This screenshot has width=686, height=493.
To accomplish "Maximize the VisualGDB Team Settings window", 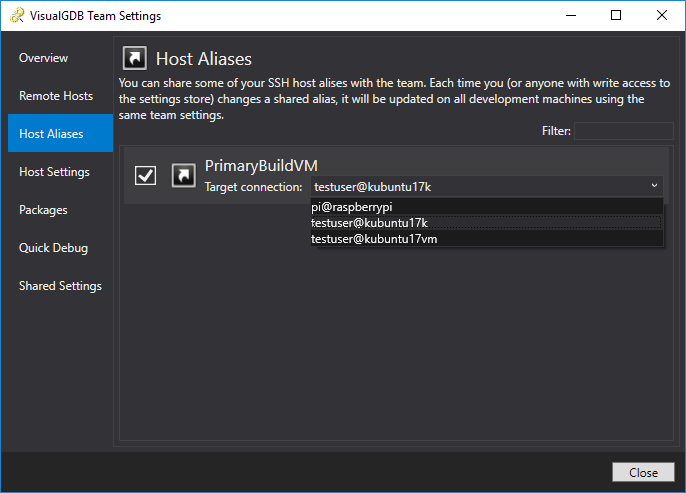I will (616, 16).
